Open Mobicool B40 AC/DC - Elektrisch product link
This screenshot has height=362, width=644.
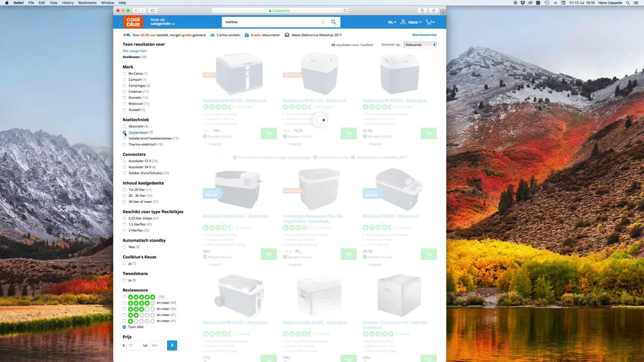(234, 101)
